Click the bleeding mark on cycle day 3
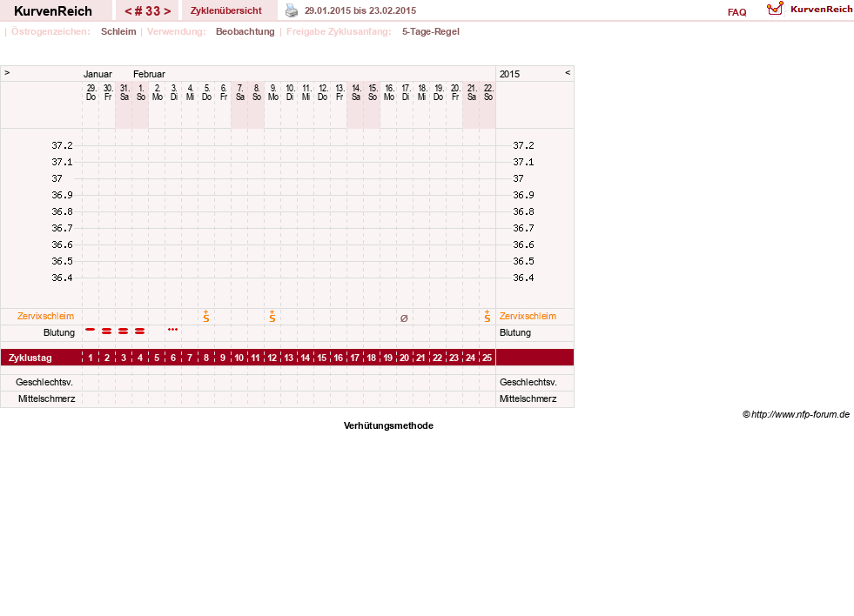The image size is (854, 616). pyautogui.click(x=123, y=331)
